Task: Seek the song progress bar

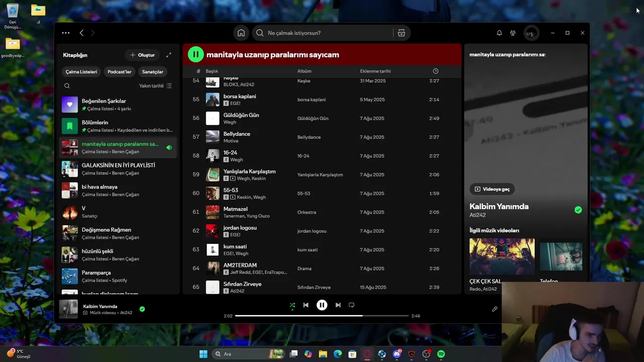Action: [322, 316]
